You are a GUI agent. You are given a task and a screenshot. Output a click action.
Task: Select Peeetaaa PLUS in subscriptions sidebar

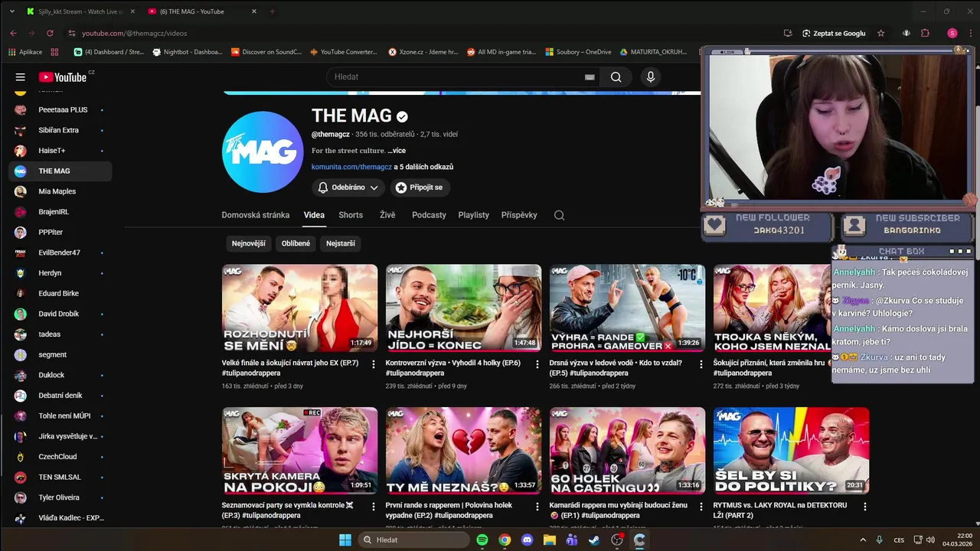point(60,109)
